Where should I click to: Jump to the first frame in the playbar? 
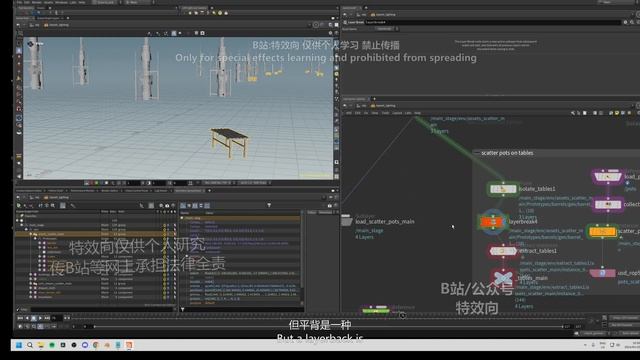pos(20,318)
